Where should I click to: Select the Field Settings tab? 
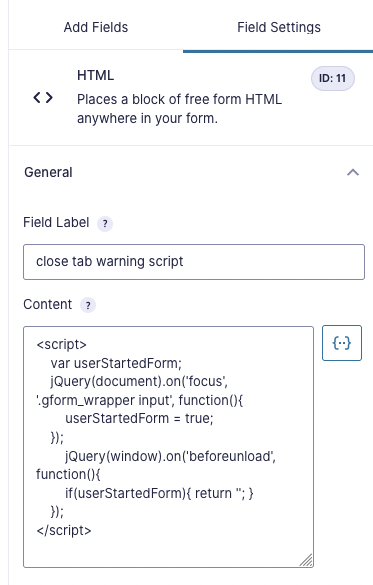279,27
